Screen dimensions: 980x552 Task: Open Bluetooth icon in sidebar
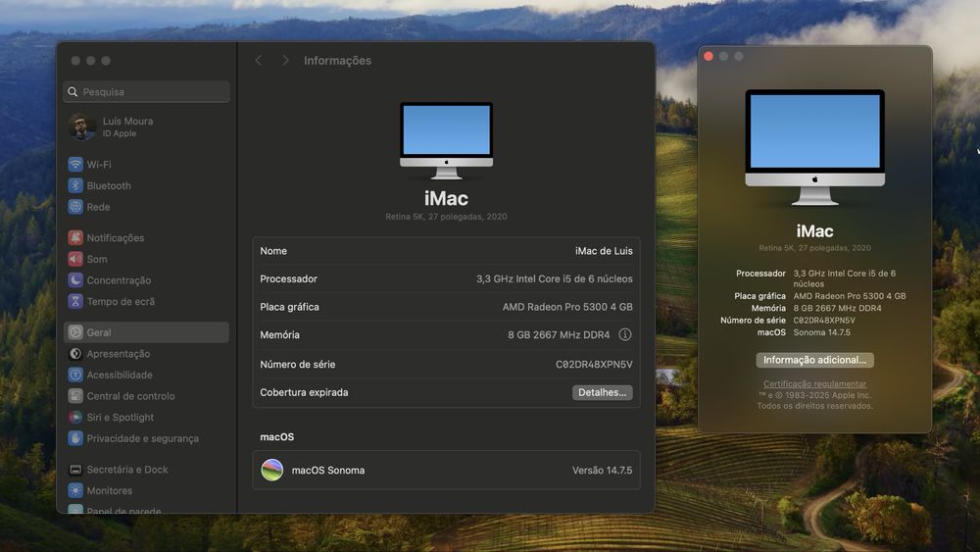[x=75, y=185]
